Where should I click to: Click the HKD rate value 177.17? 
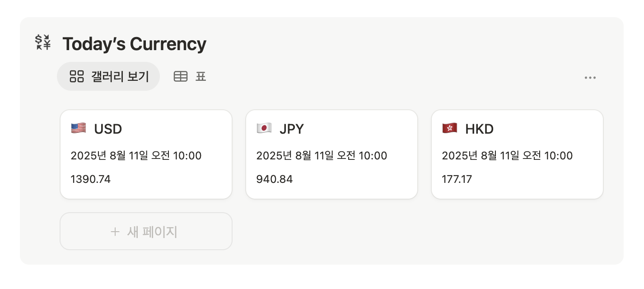tap(457, 179)
